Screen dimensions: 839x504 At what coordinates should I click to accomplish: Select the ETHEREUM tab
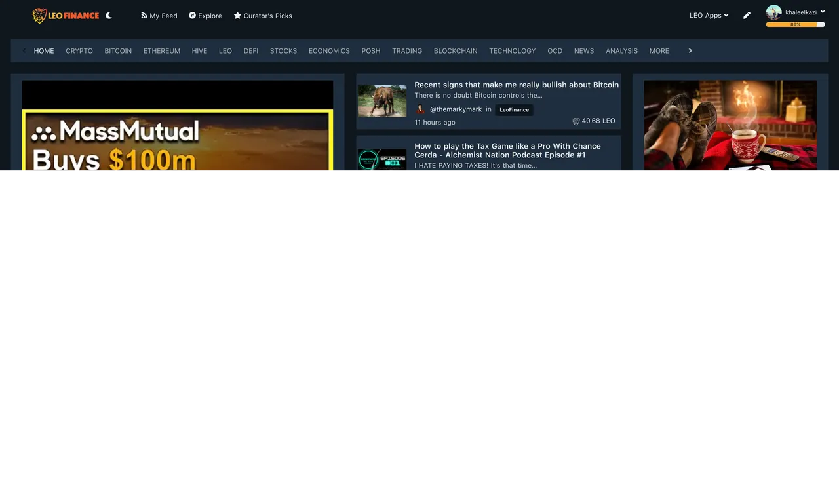click(162, 51)
